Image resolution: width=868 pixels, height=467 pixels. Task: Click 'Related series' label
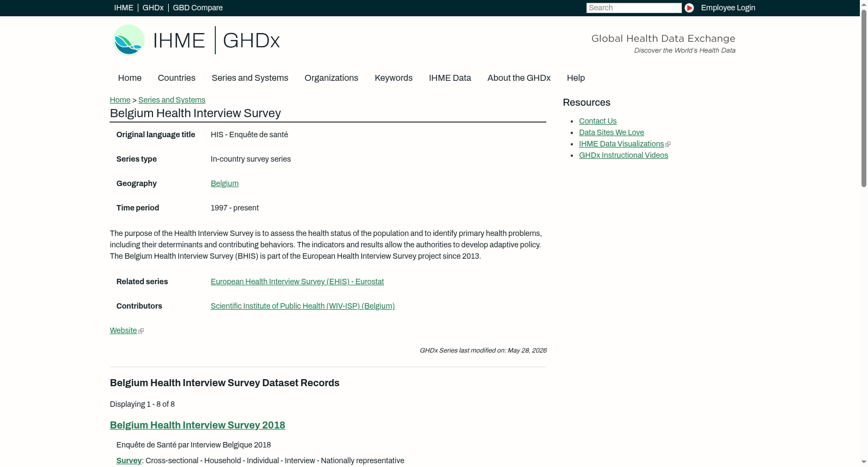[142, 282]
